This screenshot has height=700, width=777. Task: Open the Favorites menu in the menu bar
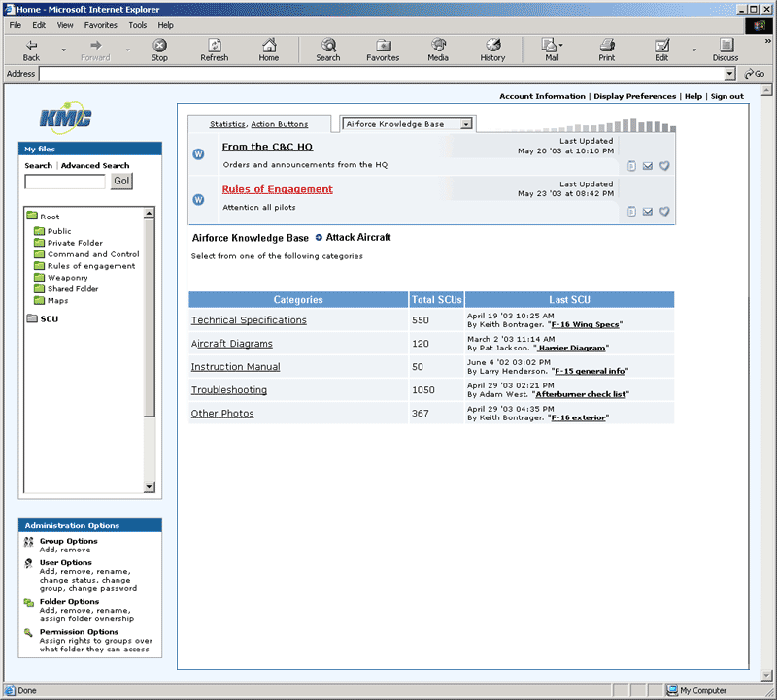pyautogui.click(x=100, y=25)
